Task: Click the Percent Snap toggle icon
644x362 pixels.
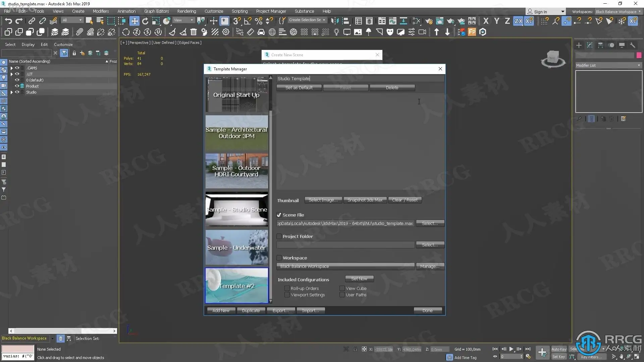Action: click(x=259, y=21)
